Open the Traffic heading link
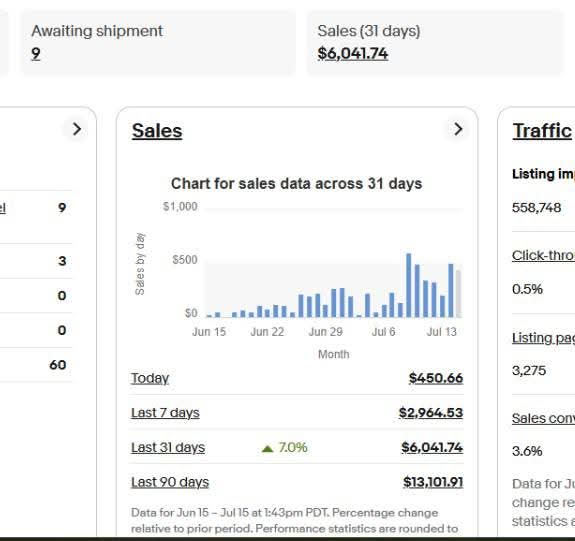Screen dimensions: 575x541 542,131
